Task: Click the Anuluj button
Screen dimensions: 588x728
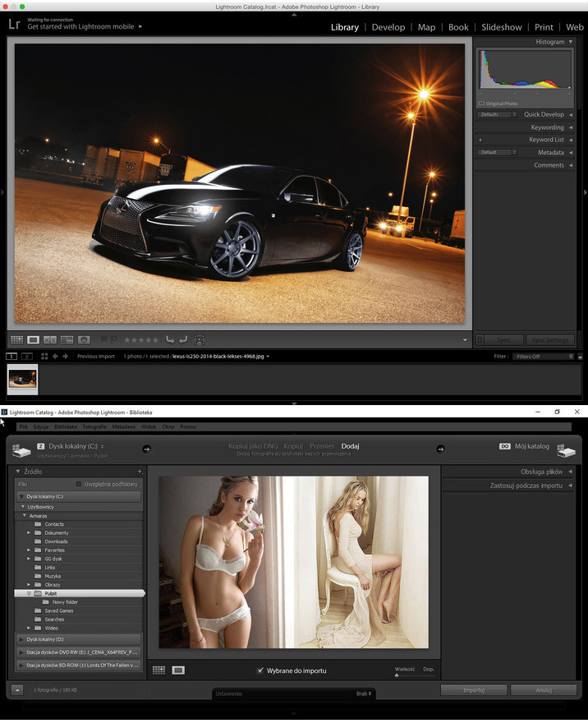Action: point(543,690)
